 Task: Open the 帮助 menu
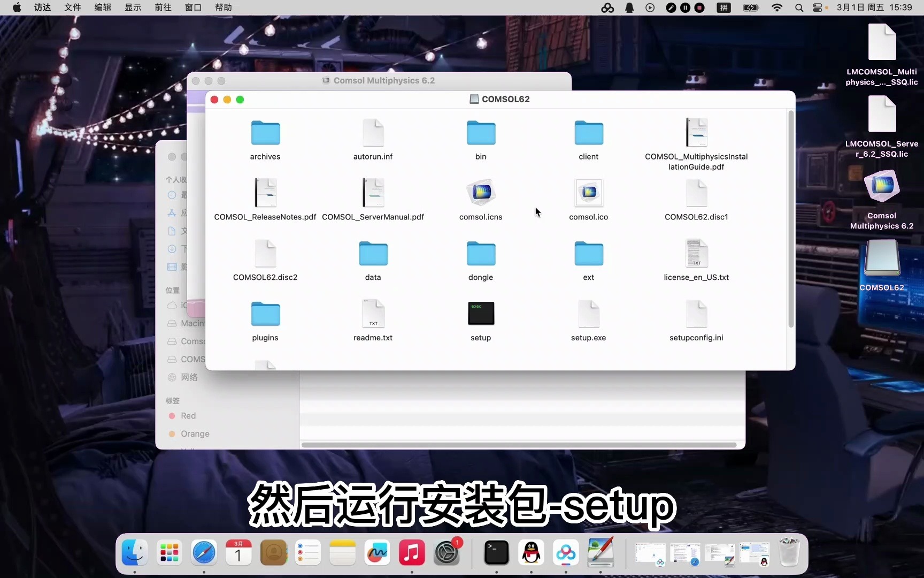click(x=224, y=7)
